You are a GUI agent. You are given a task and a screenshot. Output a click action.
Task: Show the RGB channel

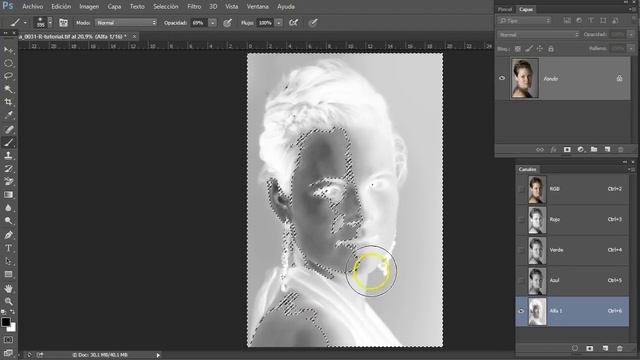pos(521,189)
